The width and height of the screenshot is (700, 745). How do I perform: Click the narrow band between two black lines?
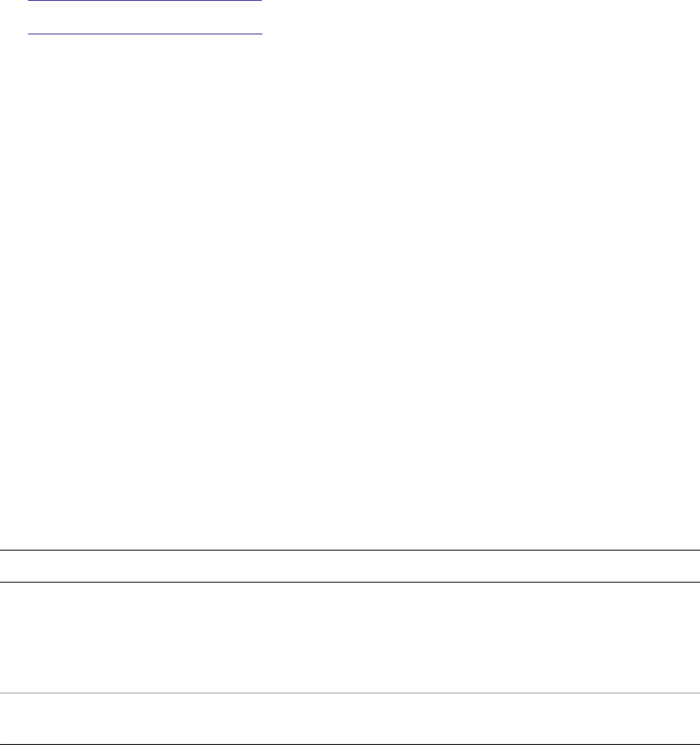coord(350,566)
